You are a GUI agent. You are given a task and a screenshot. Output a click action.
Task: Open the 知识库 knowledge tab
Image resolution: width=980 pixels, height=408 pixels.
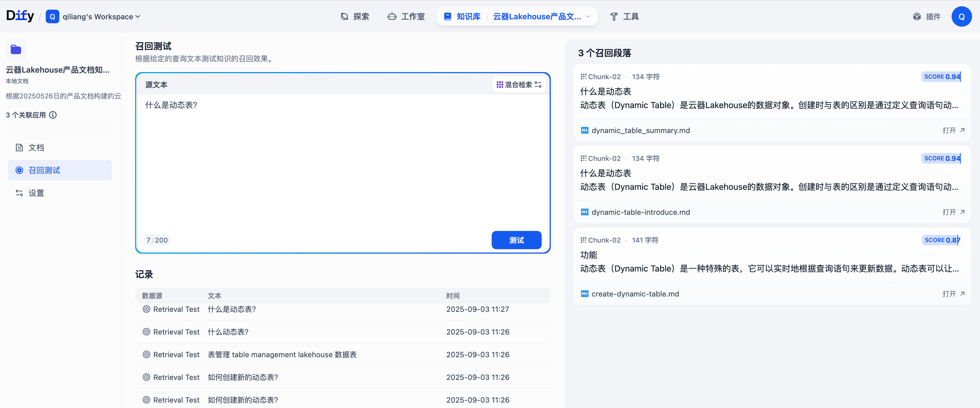pyautogui.click(x=462, y=17)
